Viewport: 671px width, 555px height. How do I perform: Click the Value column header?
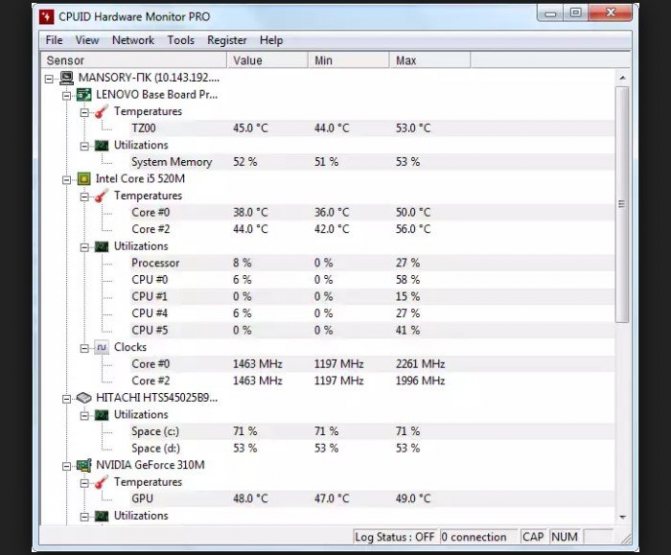267,60
